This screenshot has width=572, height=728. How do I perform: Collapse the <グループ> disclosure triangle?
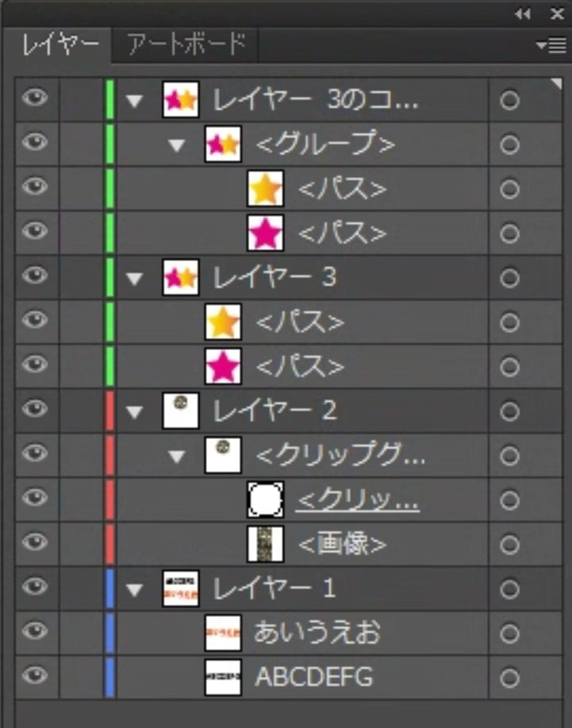[x=176, y=145]
